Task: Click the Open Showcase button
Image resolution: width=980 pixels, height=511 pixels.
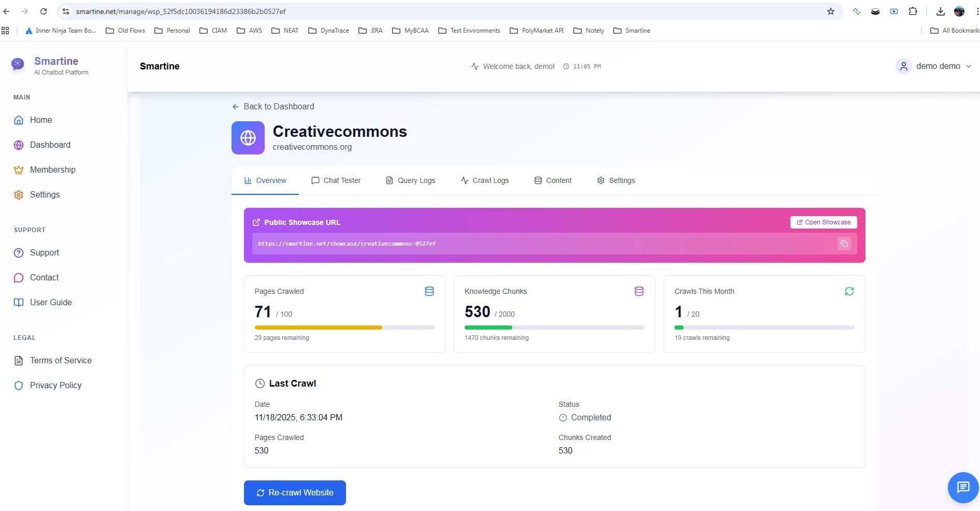Action: click(824, 222)
